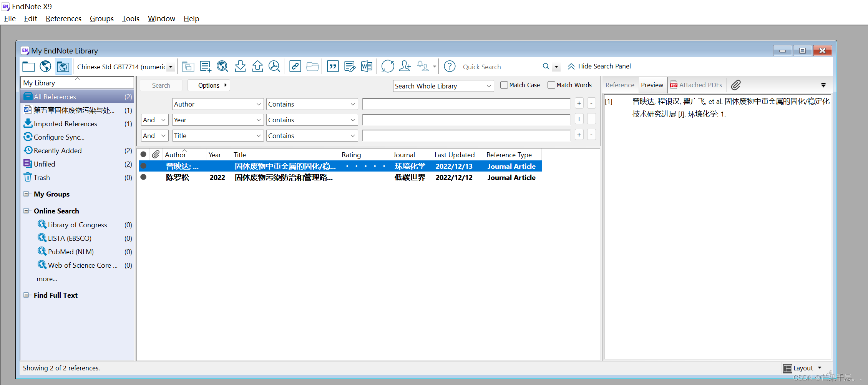The image size is (868, 385).
Task: Switch to the Reference tab
Action: click(x=620, y=85)
